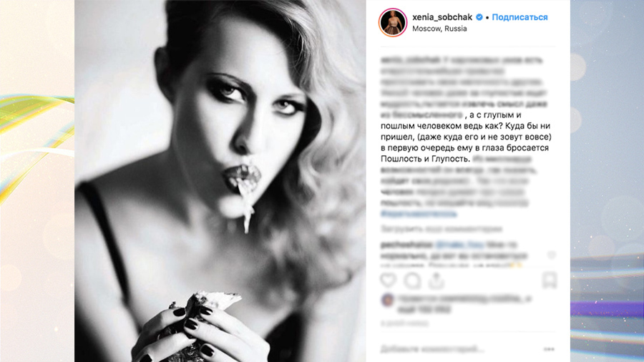Load more comments via the grey link
Viewport: 644px width, 362px height.
tap(441, 229)
